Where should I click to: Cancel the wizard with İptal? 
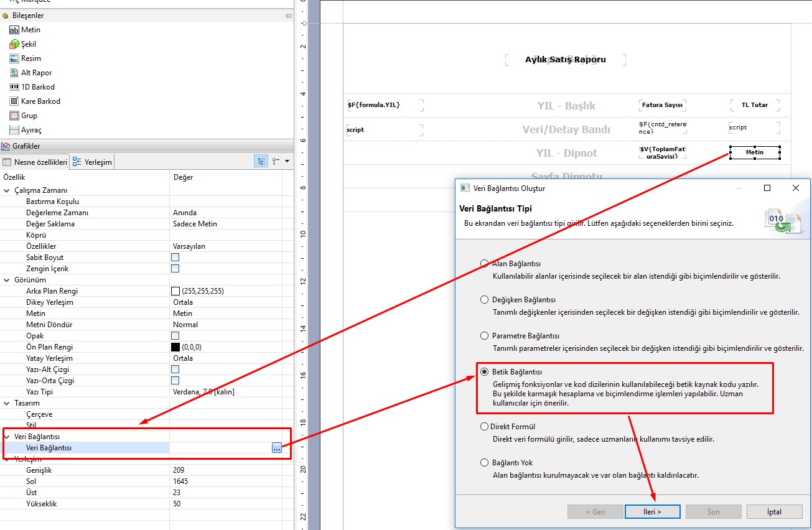pos(774,512)
